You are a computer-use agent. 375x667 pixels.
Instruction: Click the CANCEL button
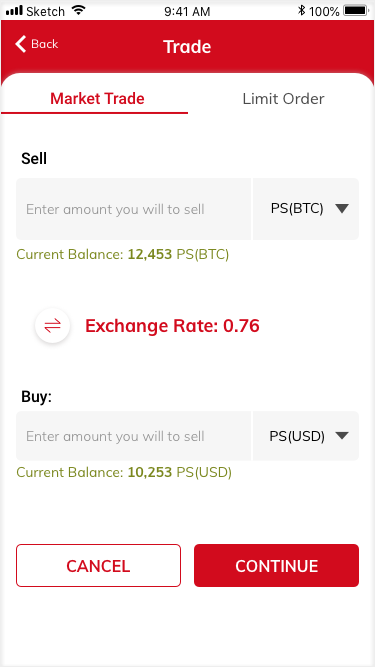99,565
